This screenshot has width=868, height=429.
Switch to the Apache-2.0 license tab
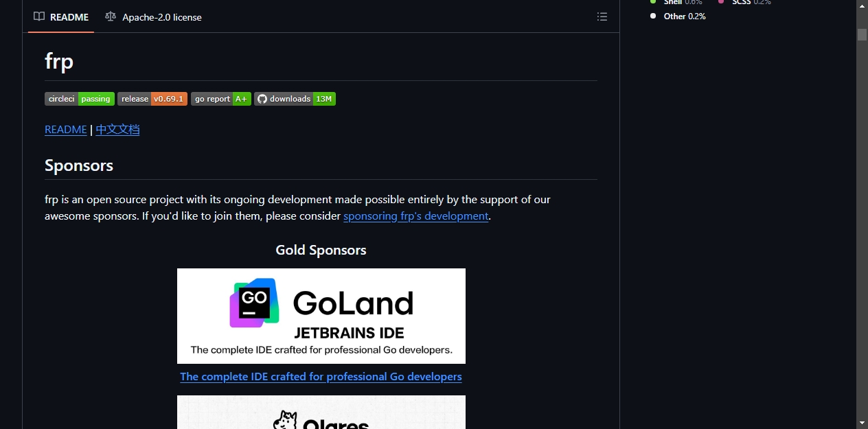click(x=153, y=17)
